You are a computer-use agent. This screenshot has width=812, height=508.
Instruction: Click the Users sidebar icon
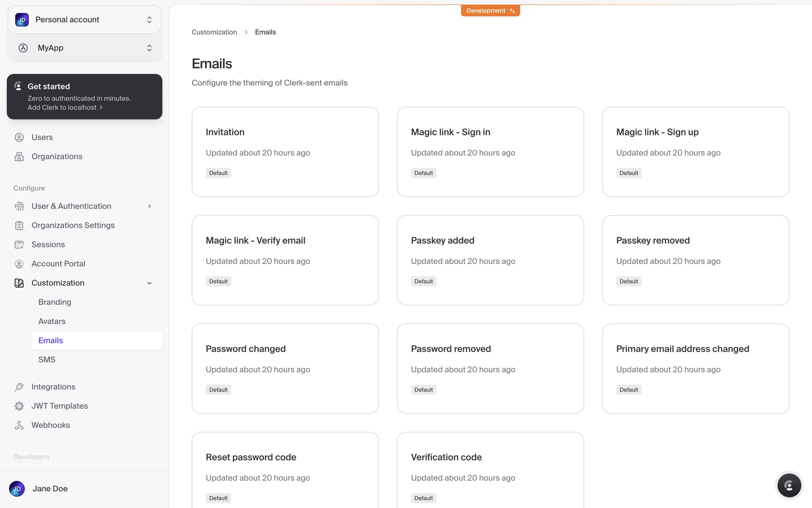pos(19,137)
